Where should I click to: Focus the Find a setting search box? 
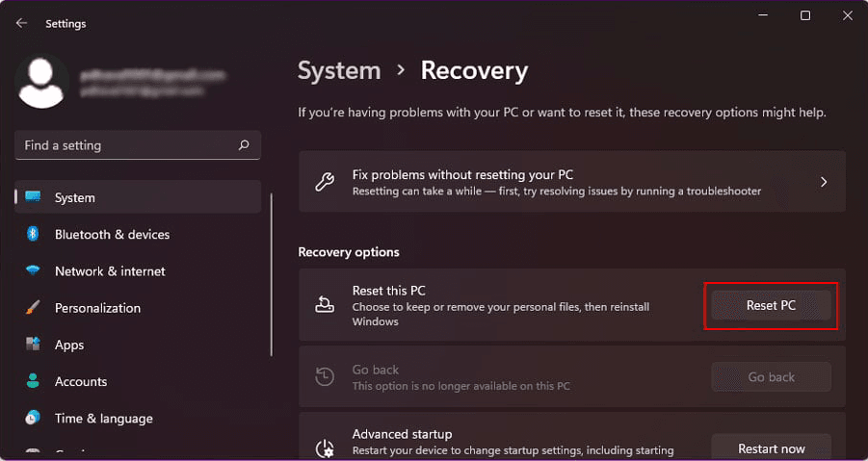[125, 145]
